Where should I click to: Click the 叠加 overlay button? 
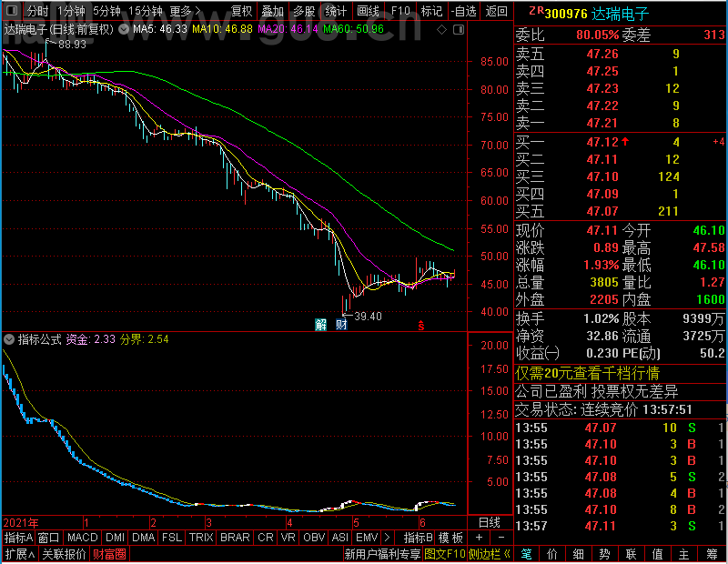pos(272,11)
